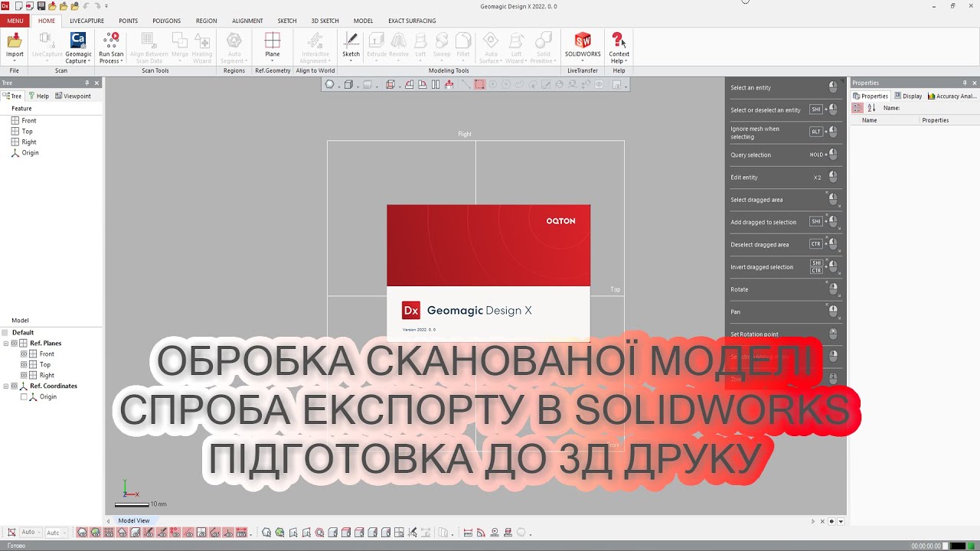Toggle visibility of Front plane in Model tree
Viewport: 980px width, 551px height.
pos(24,354)
